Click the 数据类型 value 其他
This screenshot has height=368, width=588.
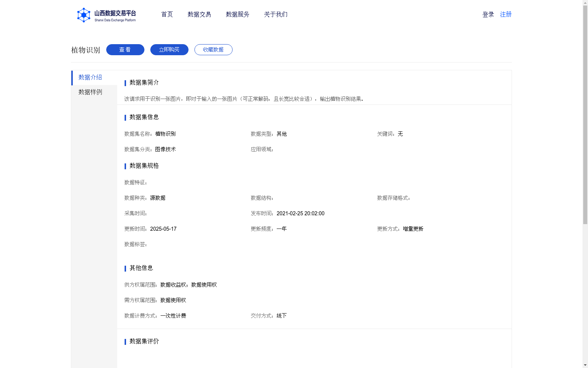[282, 134]
